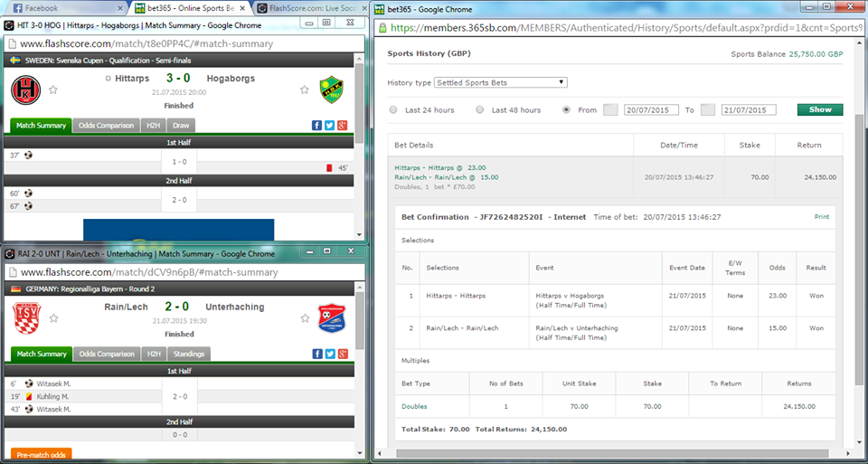
Task: Select the Last 48 hours option
Action: coord(480,109)
